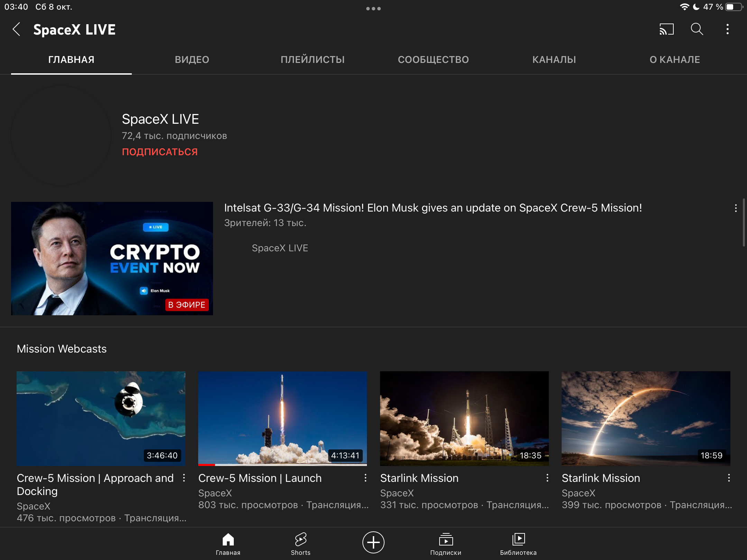Tap the SpaceX LIVE page header title
The height and width of the screenshot is (560, 747).
74,30
